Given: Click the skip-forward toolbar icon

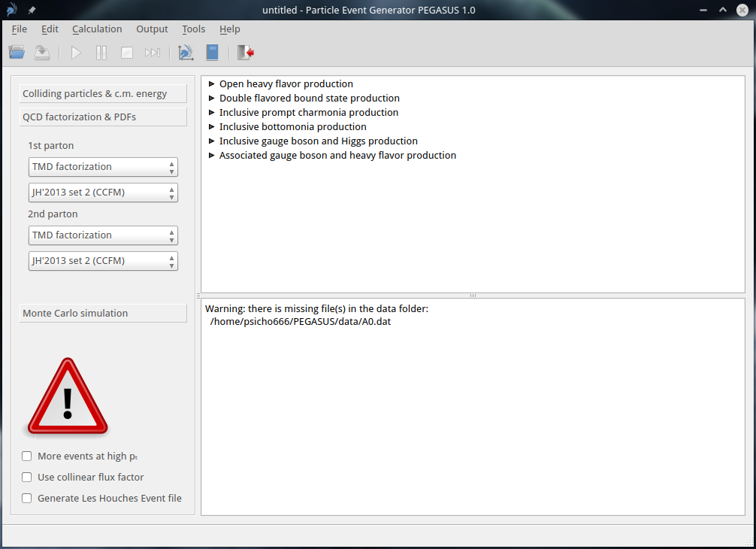Looking at the screenshot, I should tap(153, 53).
